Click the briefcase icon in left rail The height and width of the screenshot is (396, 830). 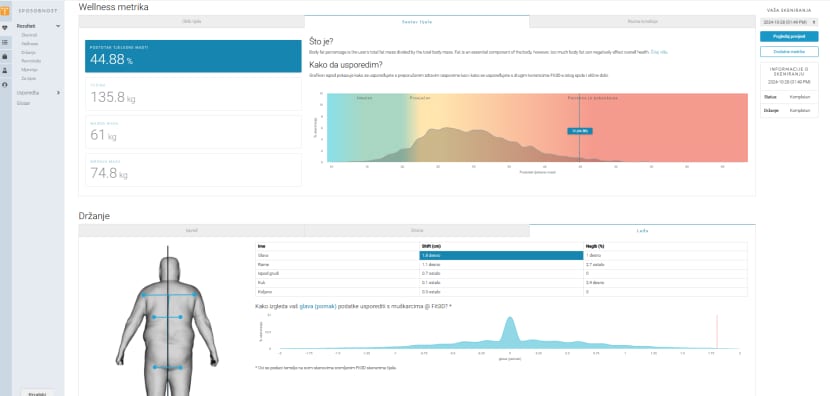pos(5,56)
